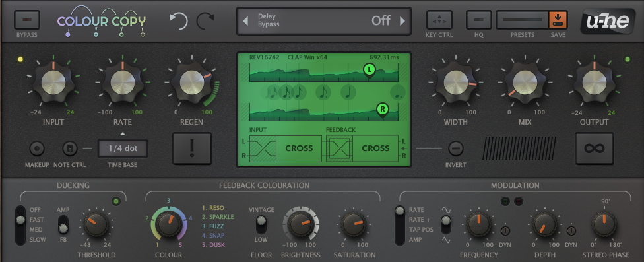The image size is (644, 262).
Task: Toggle the Makeup button
Action: (37, 148)
